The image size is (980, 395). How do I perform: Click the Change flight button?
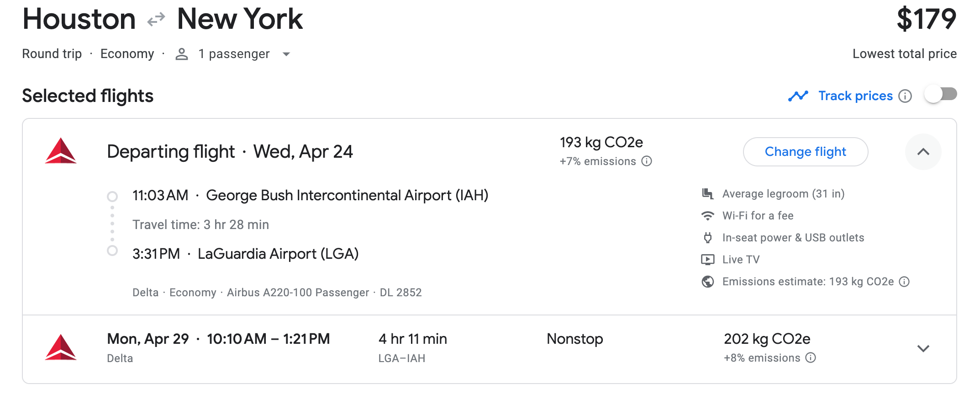pos(805,152)
